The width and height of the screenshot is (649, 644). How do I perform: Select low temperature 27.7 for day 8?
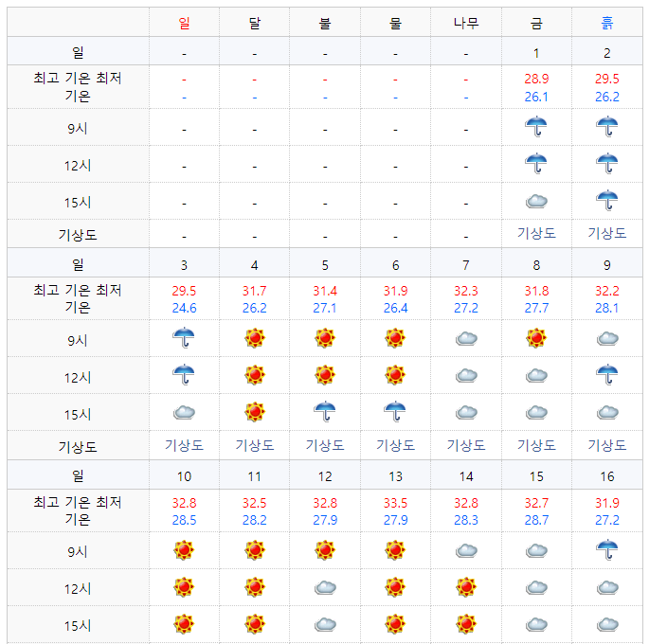pyautogui.click(x=536, y=308)
